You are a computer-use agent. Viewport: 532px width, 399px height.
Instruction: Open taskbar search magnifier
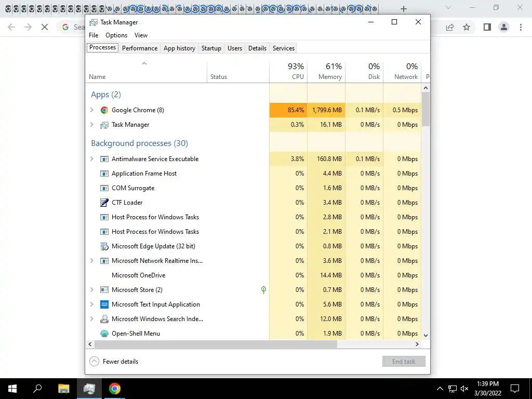37,389
